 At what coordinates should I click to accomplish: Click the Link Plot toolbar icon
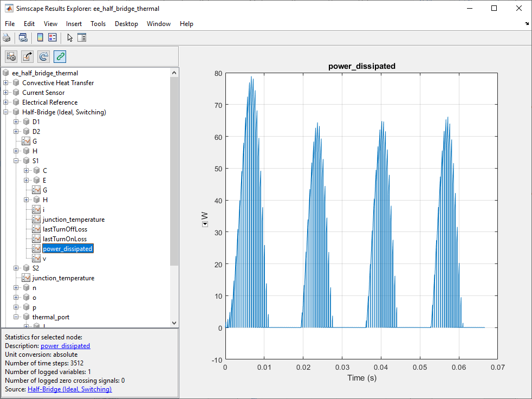coord(23,37)
